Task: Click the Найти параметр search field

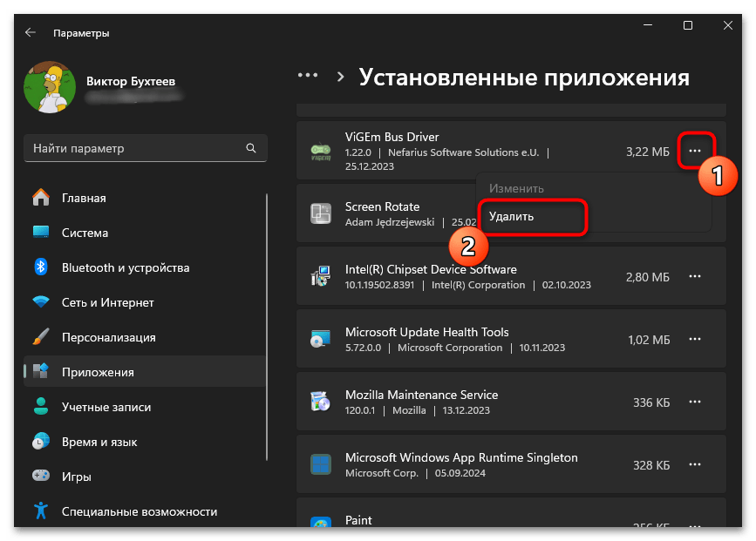Action: [x=145, y=148]
